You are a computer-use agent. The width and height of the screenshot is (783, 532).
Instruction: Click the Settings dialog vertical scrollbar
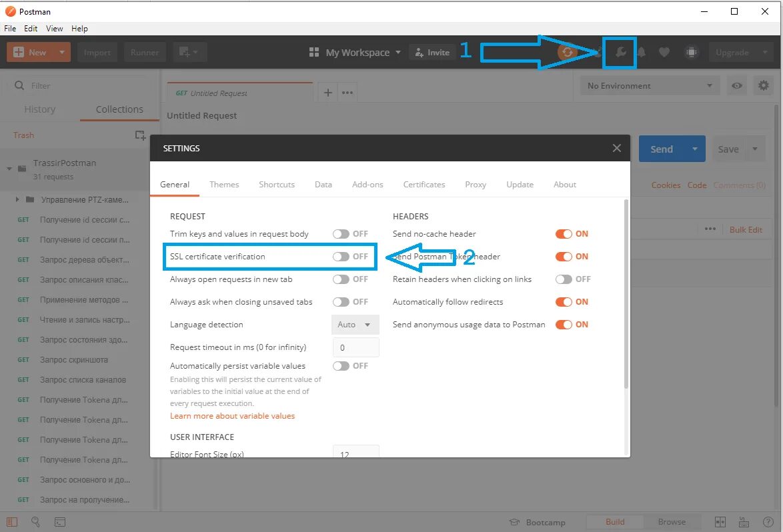point(626,294)
